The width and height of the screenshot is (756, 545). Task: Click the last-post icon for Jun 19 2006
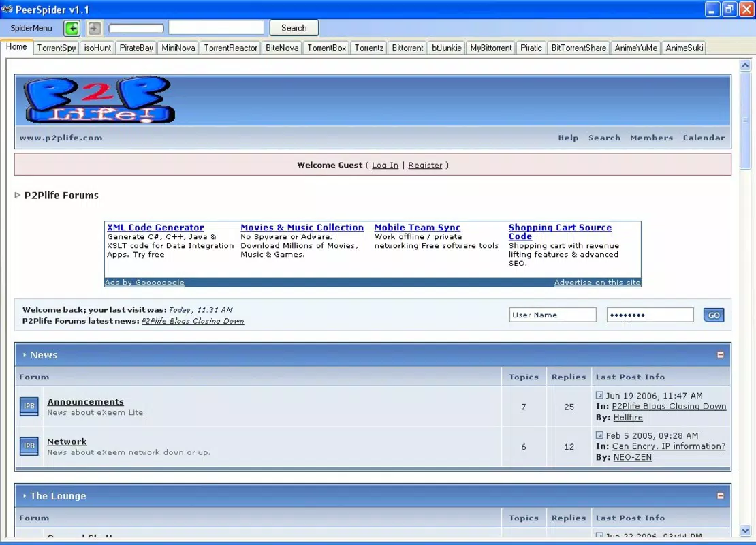point(599,395)
